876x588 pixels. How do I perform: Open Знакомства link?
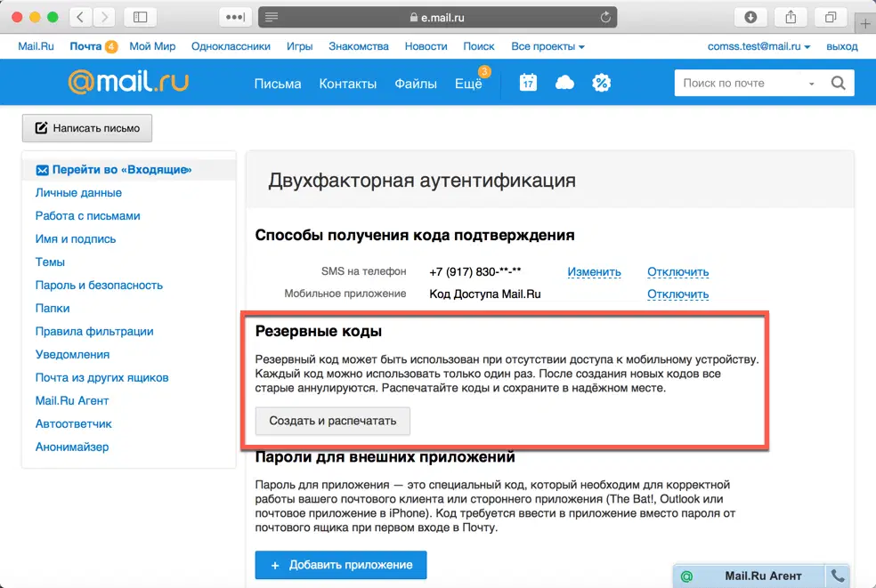click(359, 46)
